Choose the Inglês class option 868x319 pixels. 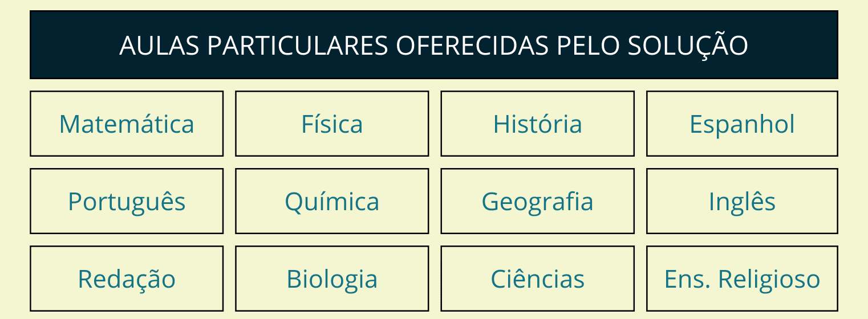coord(742,201)
